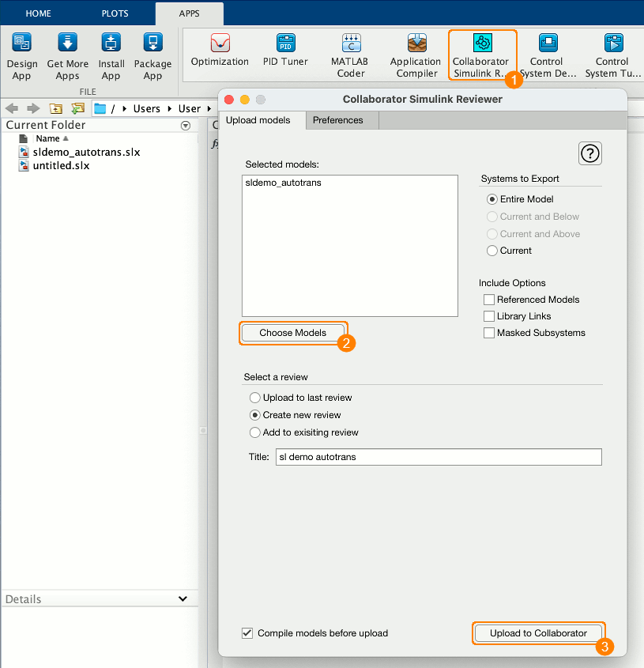This screenshot has height=668, width=644.
Task: Click the blue folder icon in address bar
Action: coord(100,108)
